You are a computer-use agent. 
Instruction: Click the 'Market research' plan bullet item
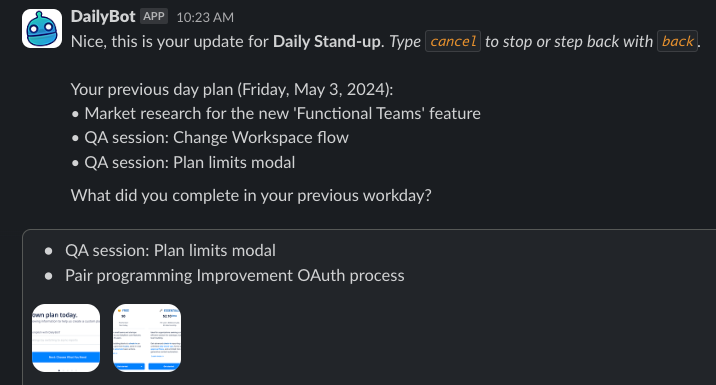pos(282,113)
